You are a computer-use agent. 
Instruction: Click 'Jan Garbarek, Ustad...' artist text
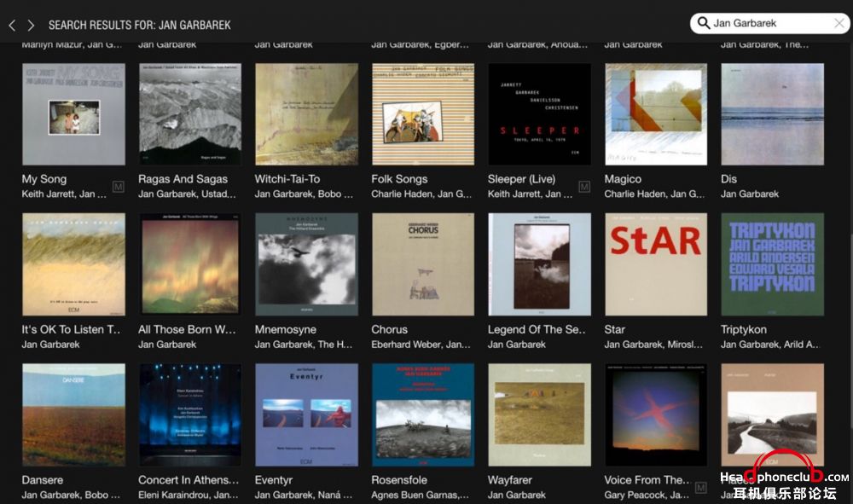tap(187, 194)
